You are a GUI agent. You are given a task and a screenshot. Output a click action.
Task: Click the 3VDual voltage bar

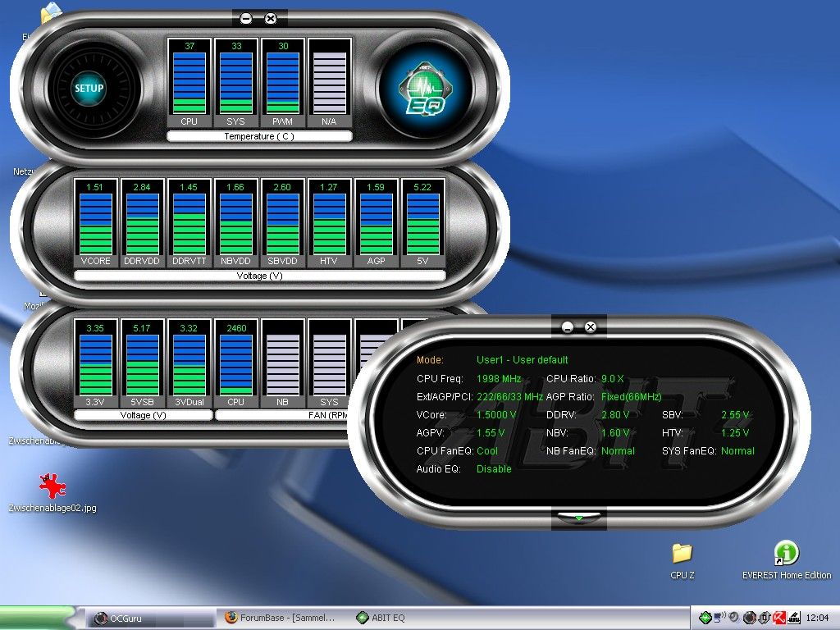[189, 363]
